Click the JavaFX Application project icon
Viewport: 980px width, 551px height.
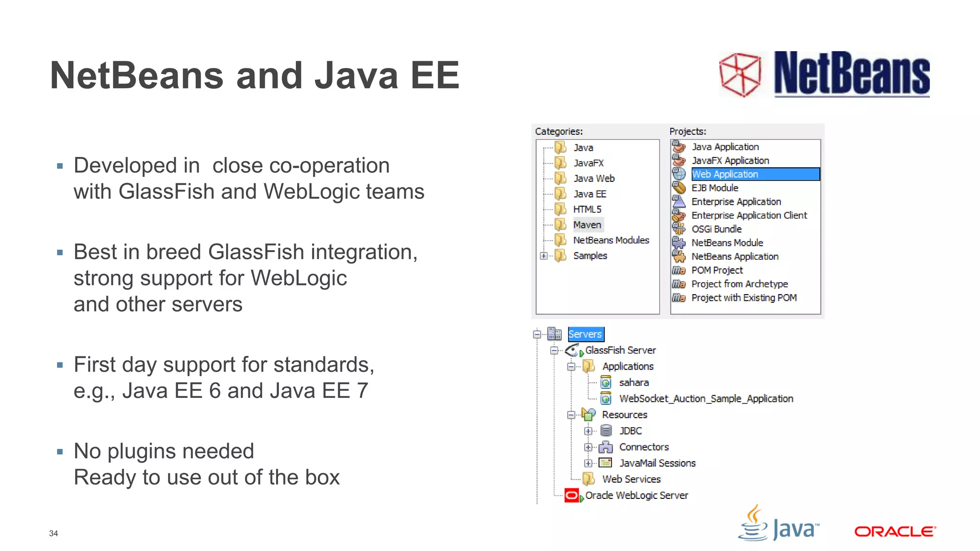coord(679,160)
